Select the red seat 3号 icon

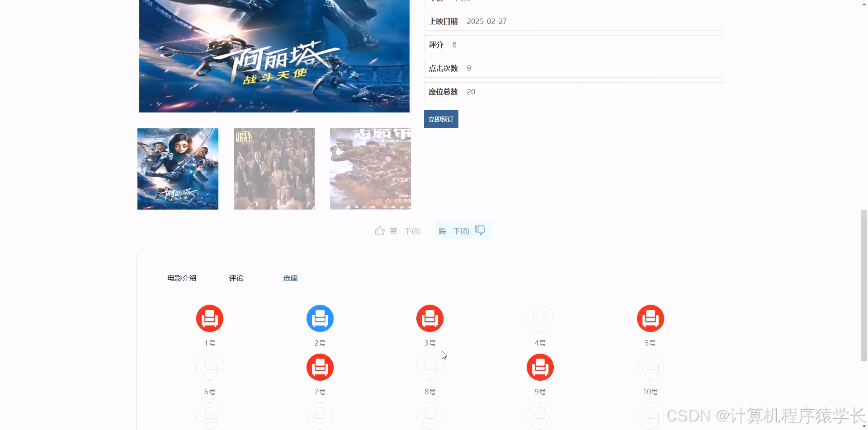tap(430, 318)
